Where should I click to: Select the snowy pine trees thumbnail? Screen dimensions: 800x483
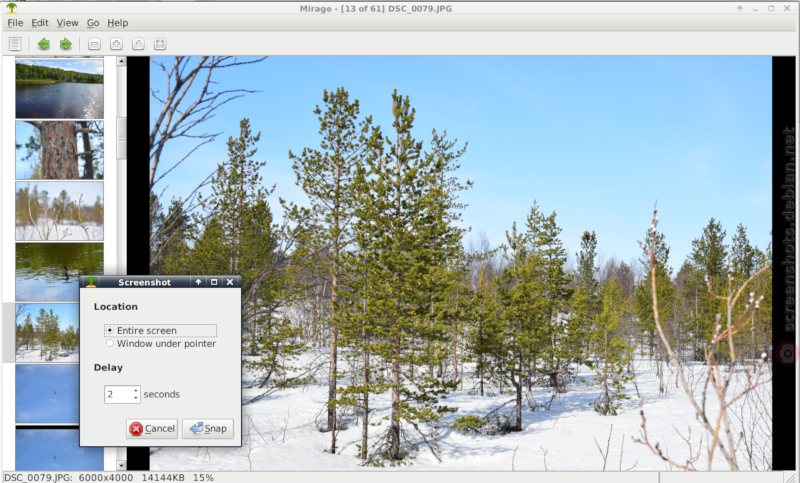tap(47, 333)
